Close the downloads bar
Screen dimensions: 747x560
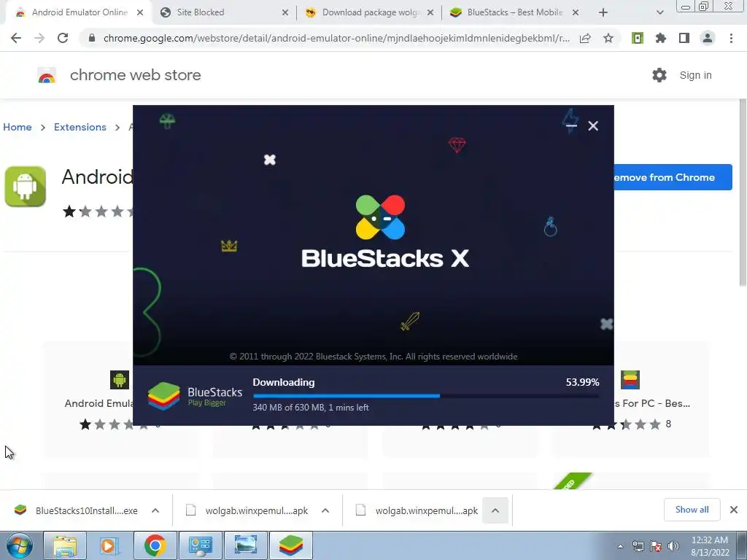click(x=734, y=510)
